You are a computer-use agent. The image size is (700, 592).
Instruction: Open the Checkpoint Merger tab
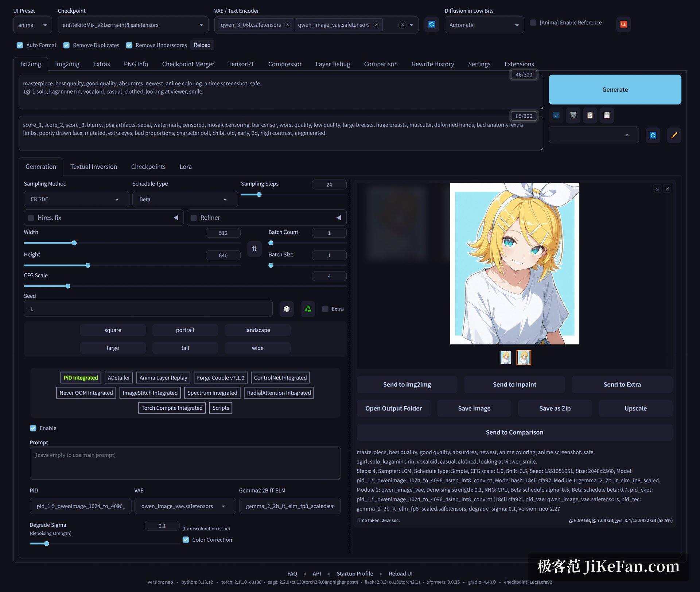[188, 64]
